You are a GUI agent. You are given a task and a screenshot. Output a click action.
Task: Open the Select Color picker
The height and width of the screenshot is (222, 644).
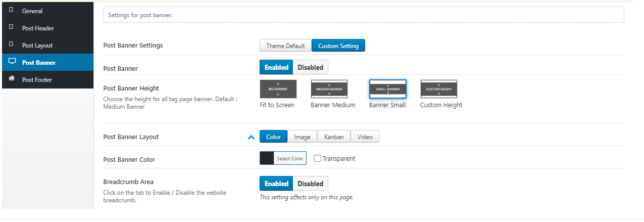290,158
